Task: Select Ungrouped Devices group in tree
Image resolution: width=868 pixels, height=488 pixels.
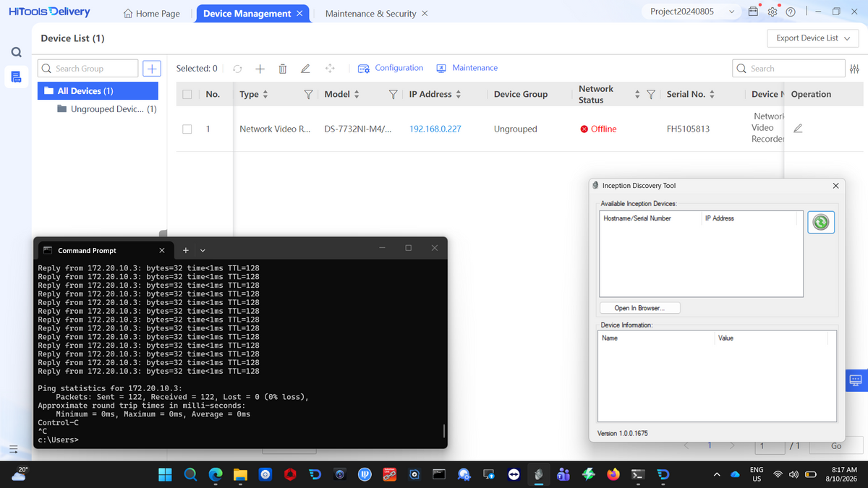Action: click(107, 109)
